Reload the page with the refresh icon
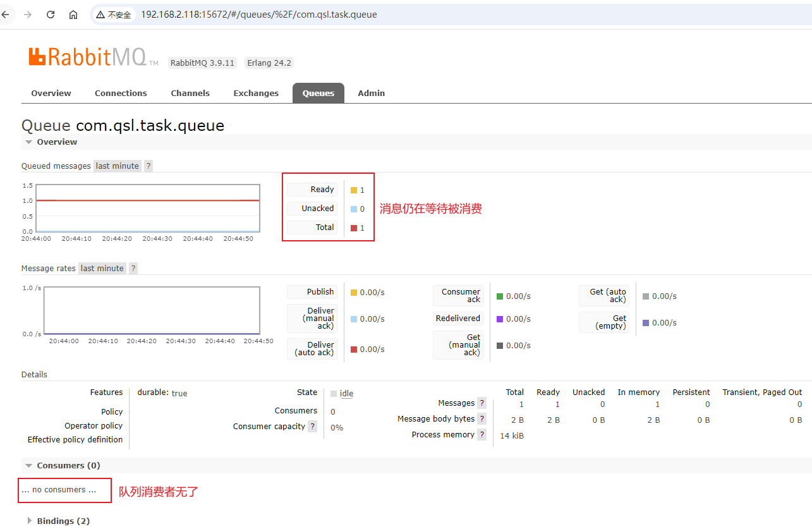 pyautogui.click(x=51, y=15)
